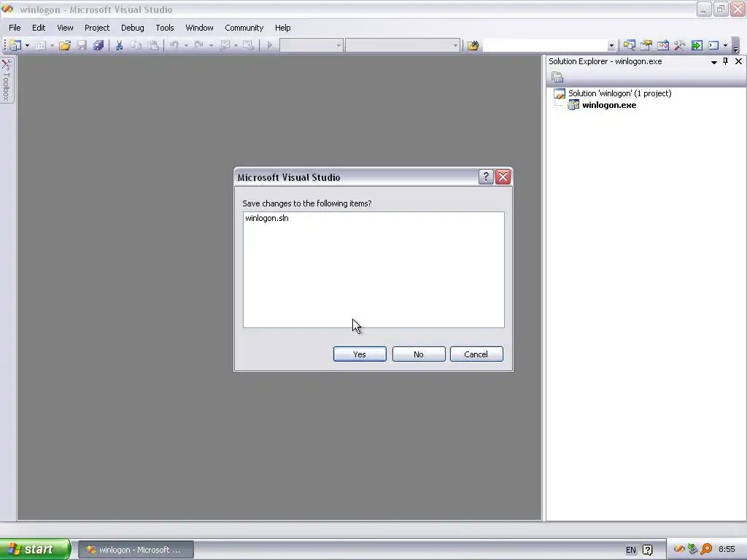The width and height of the screenshot is (747, 560).
Task: Click inside the Find text field
Action: (x=545, y=45)
